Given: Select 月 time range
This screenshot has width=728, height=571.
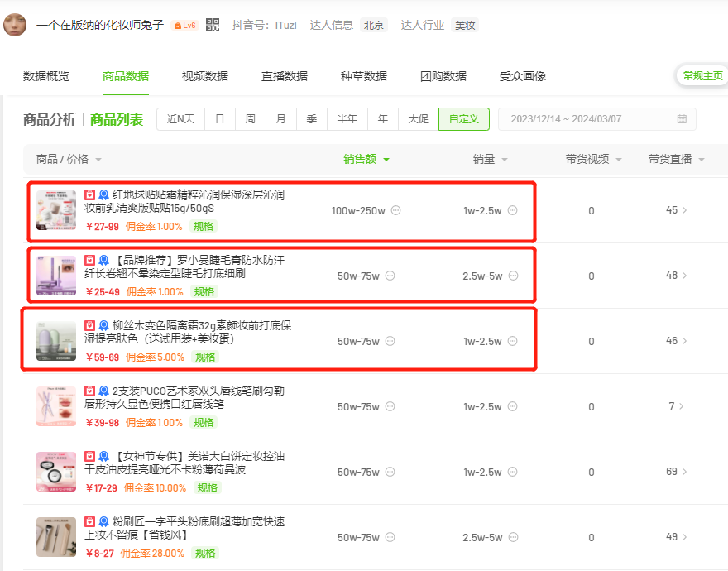Looking at the screenshot, I should 281,119.
